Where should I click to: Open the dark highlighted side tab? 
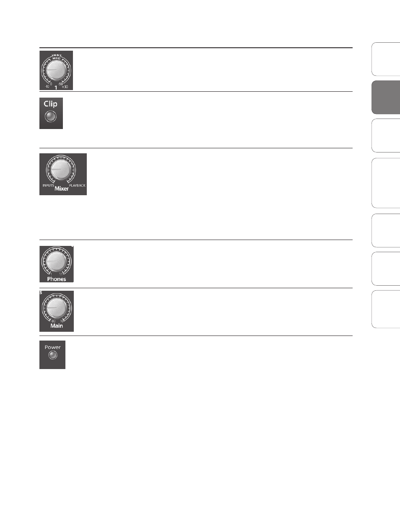386,97
